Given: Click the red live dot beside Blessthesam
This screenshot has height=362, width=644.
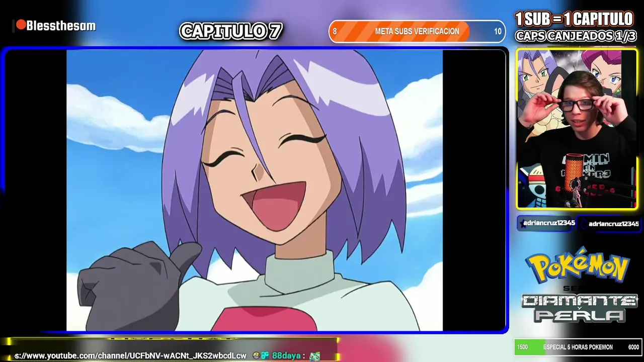Looking at the screenshot, I should [21, 25].
